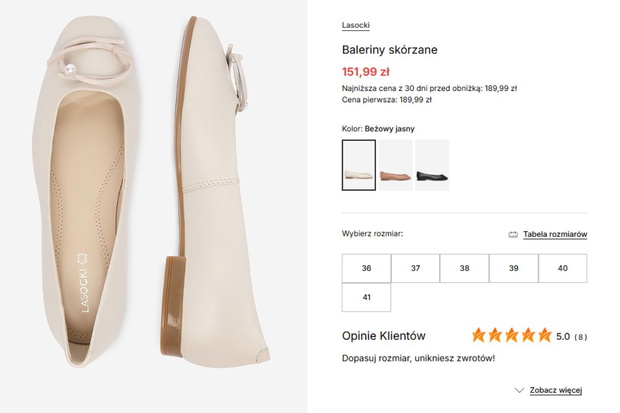Image resolution: width=620 pixels, height=413 pixels.
Task: Select size 37
Action: 416,268
